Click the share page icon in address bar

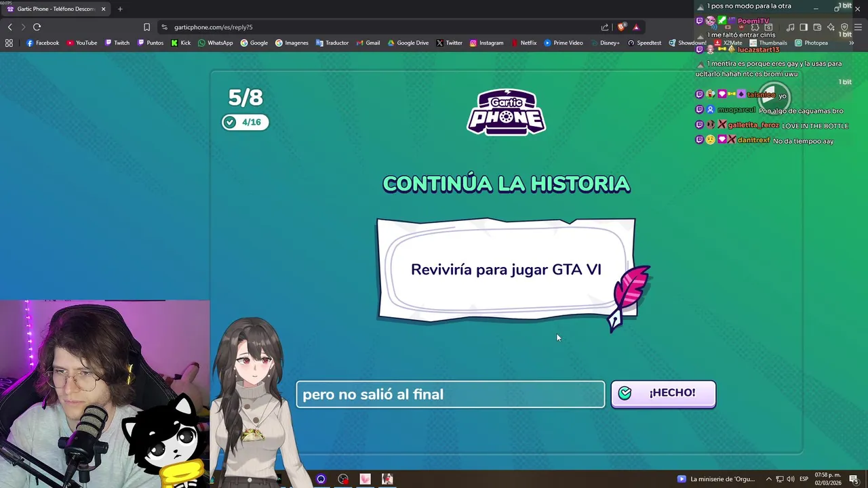pos(605,27)
